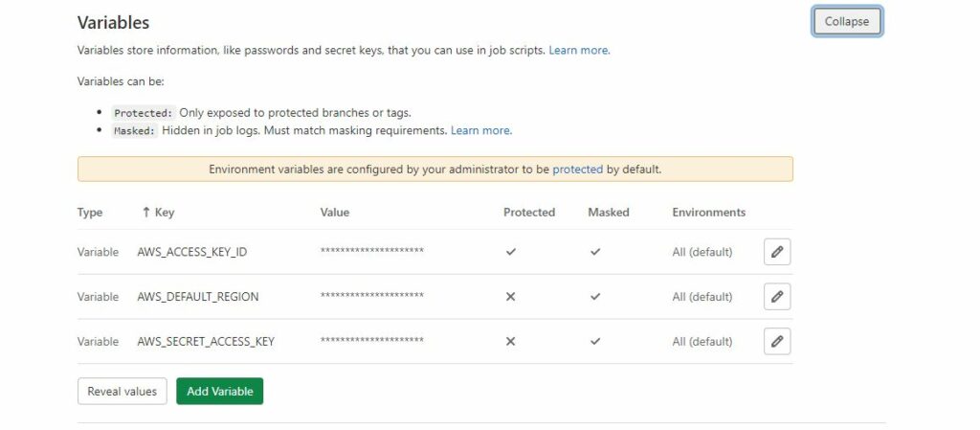The height and width of the screenshot is (430, 980).
Task: Open Learn more link for masking requirements
Action: tap(480, 130)
